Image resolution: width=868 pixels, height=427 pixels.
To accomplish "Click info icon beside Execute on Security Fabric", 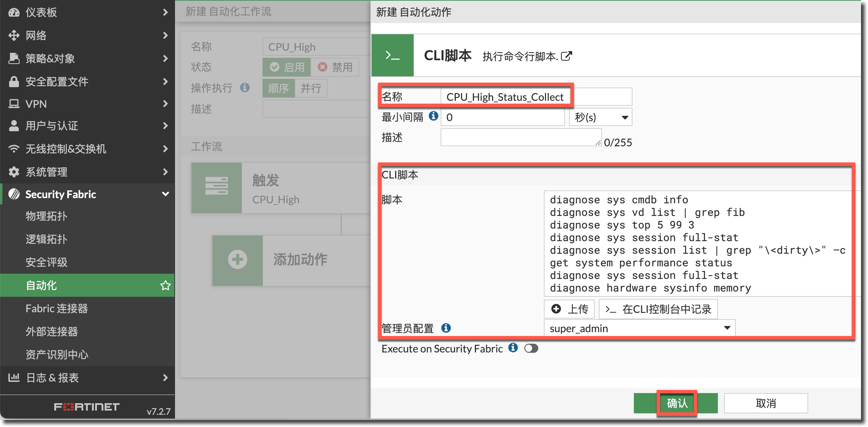I will pyautogui.click(x=513, y=348).
